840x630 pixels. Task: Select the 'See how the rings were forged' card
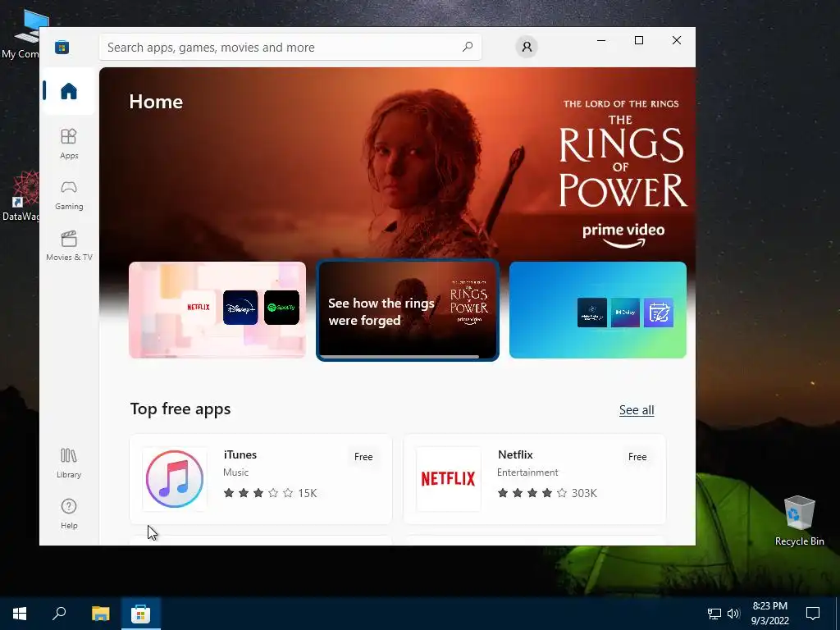tap(408, 310)
